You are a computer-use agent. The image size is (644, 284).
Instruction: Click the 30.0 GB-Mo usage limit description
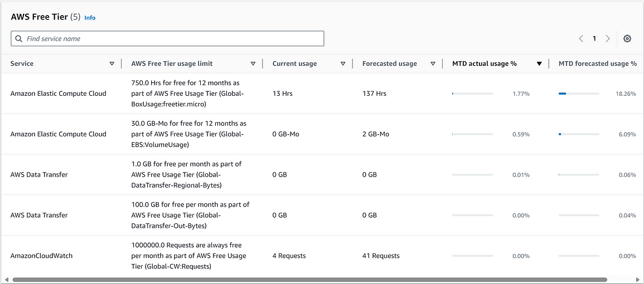click(x=189, y=134)
